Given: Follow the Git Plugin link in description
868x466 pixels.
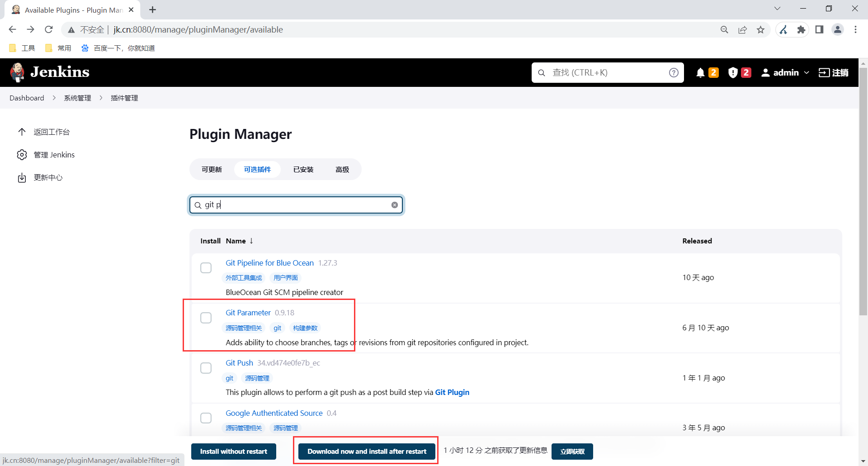Looking at the screenshot, I should (x=452, y=392).
